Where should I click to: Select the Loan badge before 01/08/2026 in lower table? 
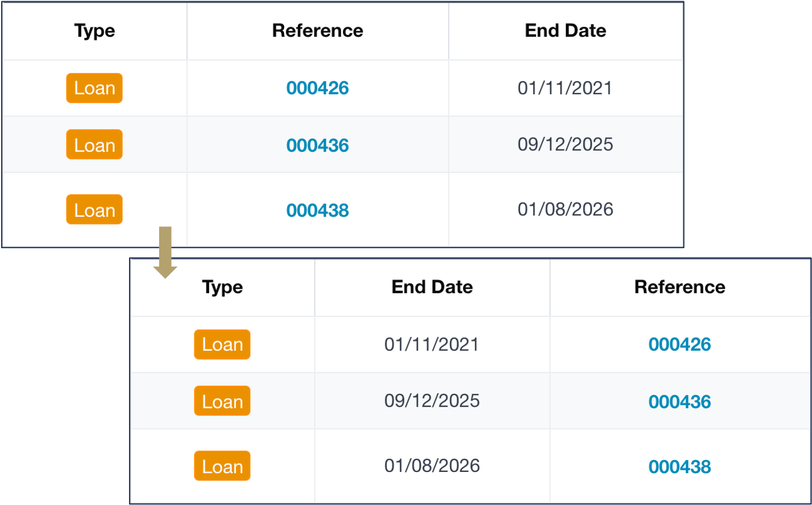[222, 466]
